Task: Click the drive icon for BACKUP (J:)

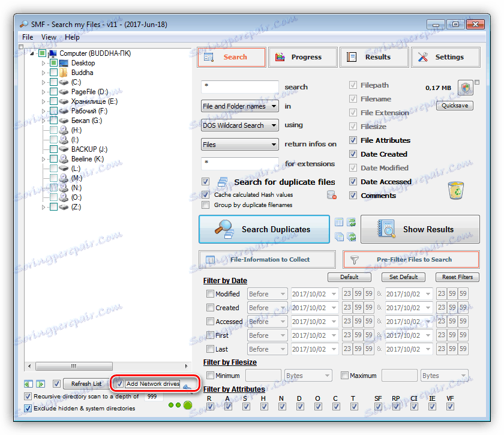Action: 64,149
